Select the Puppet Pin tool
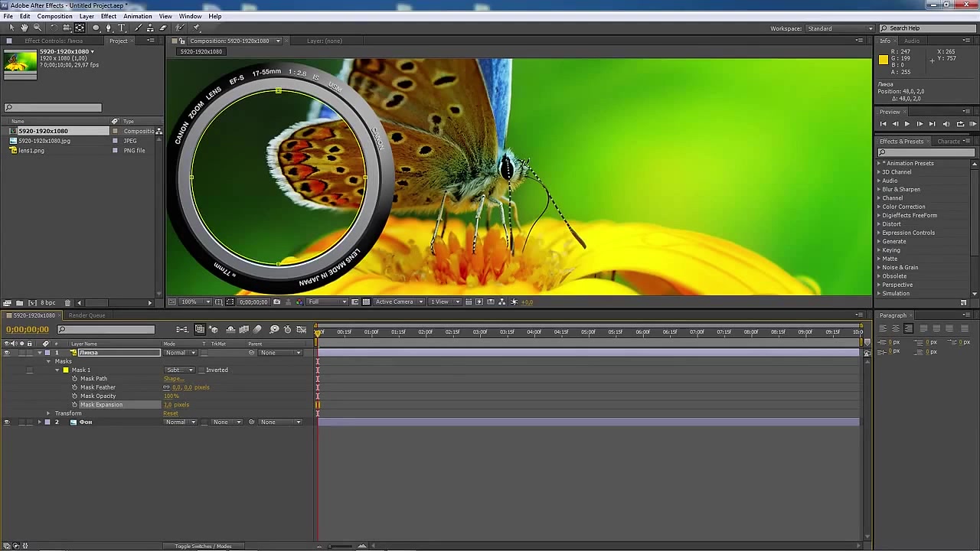Viewport: 980px width, 551px height. (196, 28)
